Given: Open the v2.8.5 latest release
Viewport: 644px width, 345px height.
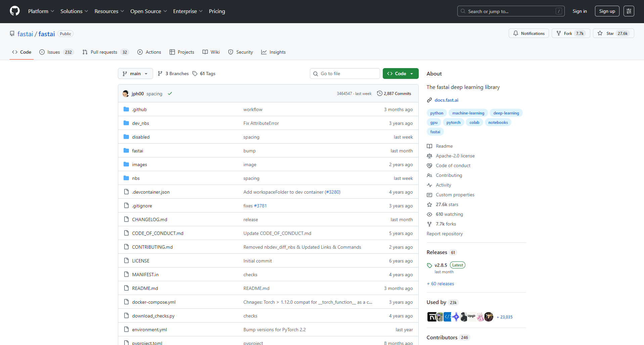Looking at the screenshot, I should click(x=441, y=265).
